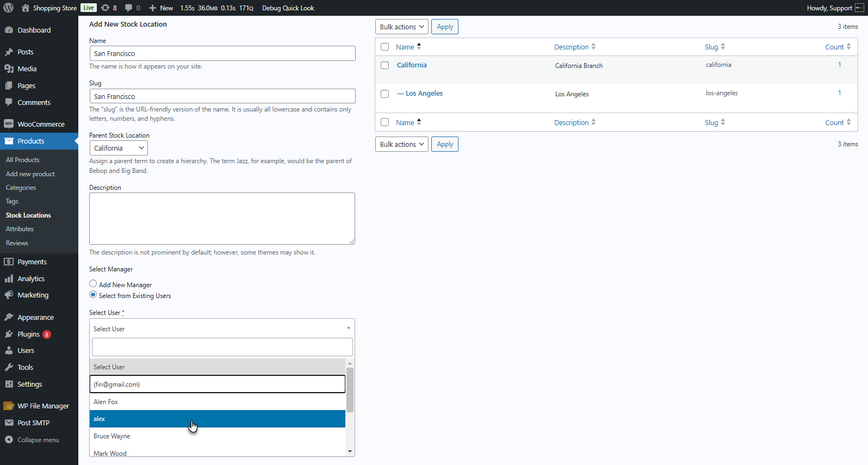Click the Dashboard sidebar icon
Image resolution: width=868 pixels, height=465 pixels.
tap(9, 30)
